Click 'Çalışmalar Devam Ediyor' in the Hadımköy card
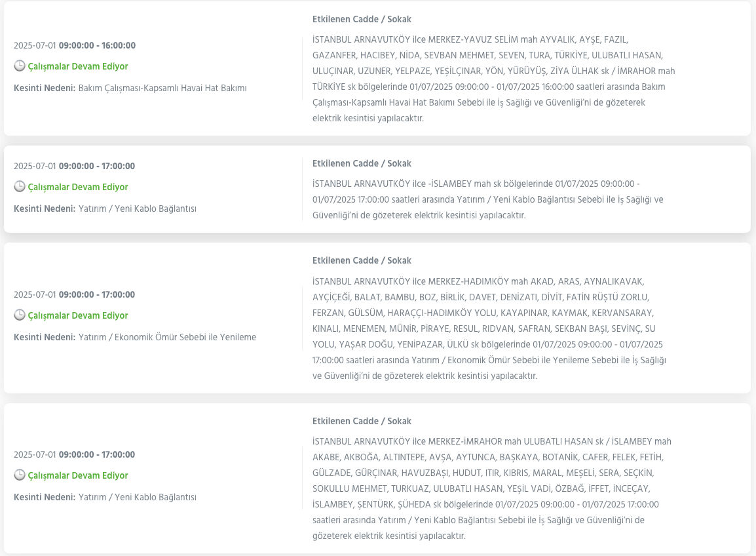 click(x=77, y=315)
